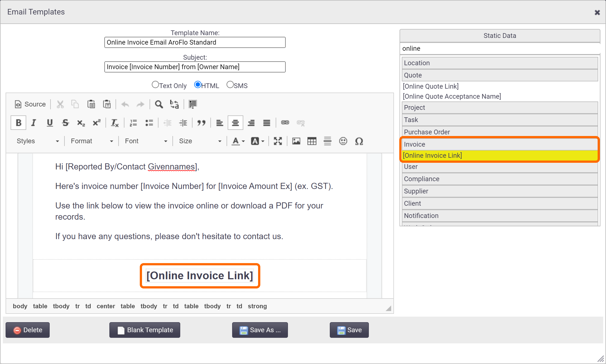Click the Blank Template button
Screen dimensions: 606x364
pos(145,330)
